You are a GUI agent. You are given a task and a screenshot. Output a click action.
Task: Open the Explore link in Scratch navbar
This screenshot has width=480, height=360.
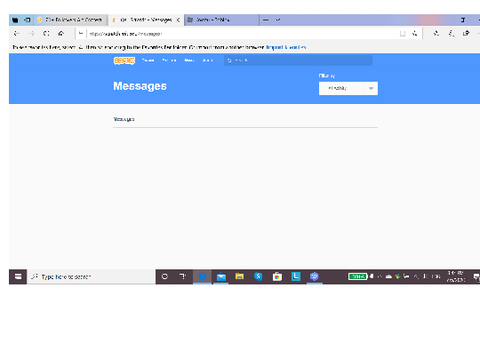tap(169, 60)
